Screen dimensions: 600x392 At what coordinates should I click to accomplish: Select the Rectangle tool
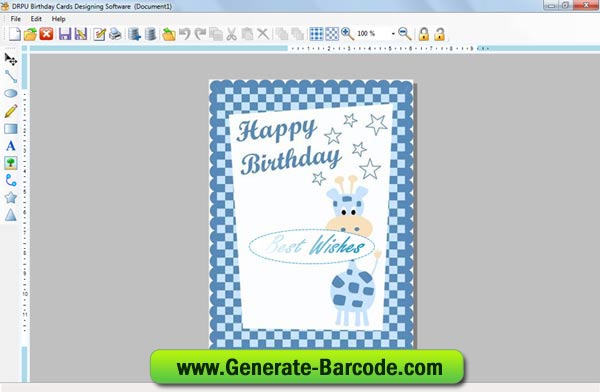(x=11, y=129)
